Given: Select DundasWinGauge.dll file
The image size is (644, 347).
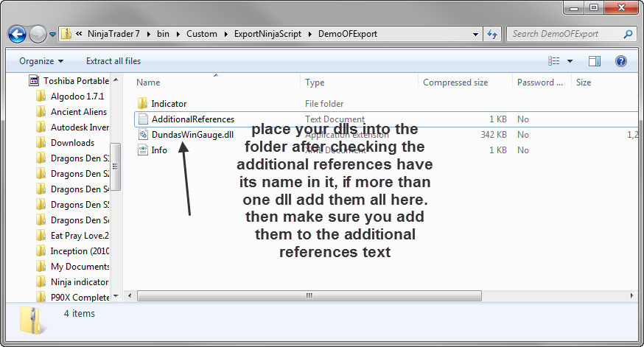Looking at the screenshot, I should (x=192, y=135).
